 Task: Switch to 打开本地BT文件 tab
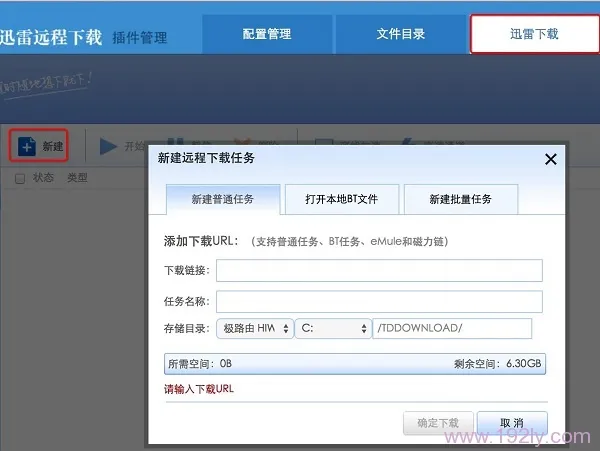[342, 199]
